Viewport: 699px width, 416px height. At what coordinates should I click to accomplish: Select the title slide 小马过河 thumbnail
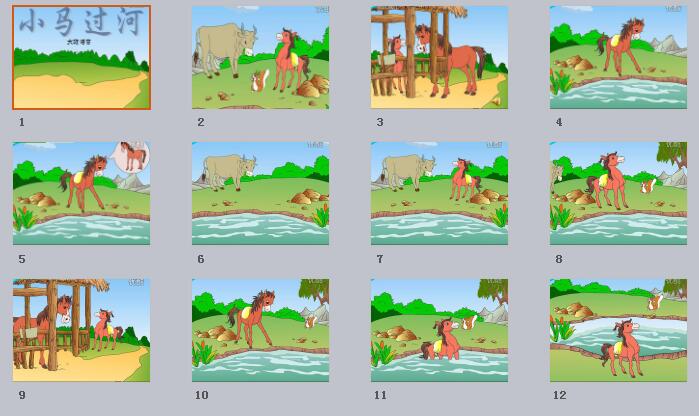coord(82,58)
